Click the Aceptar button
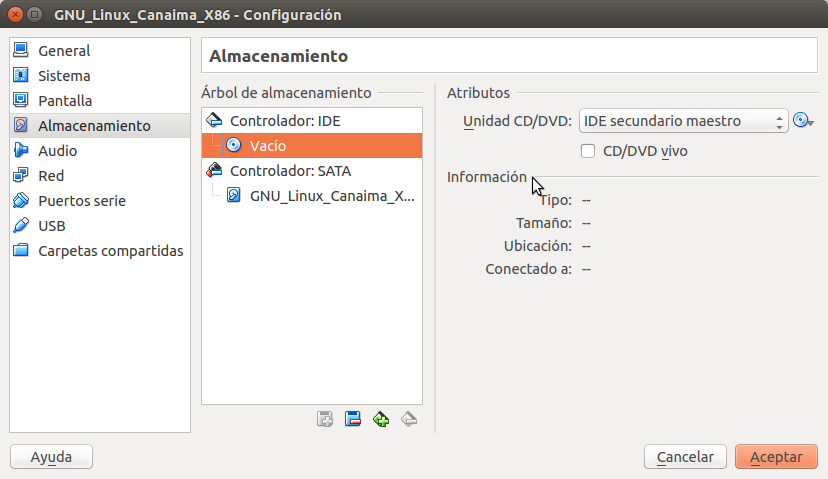This screenshot has height=479, width=828. coord(776,457)
